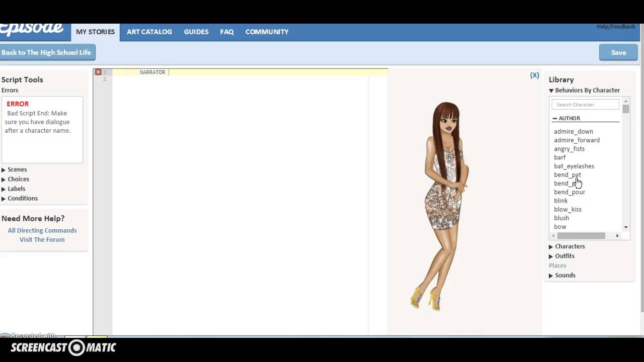Click the Help/Feedback link

(x=616, y=27)
